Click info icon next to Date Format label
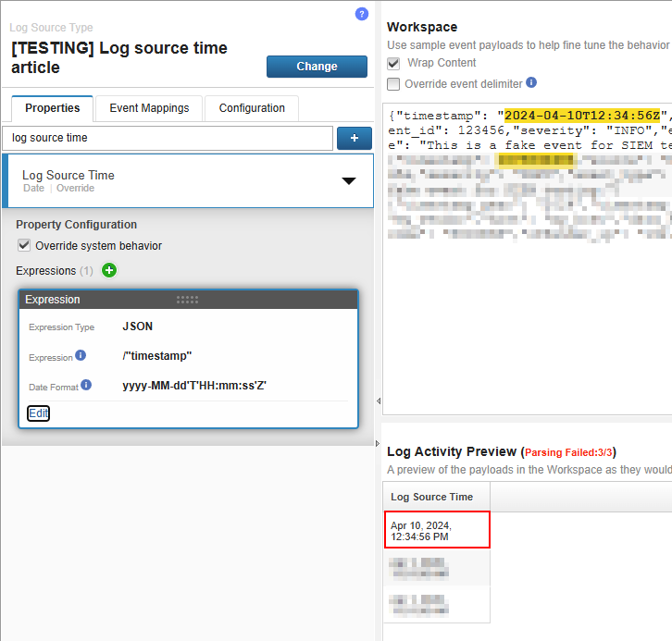This screenshot has height=641, width=672. (x=86, y=385)
